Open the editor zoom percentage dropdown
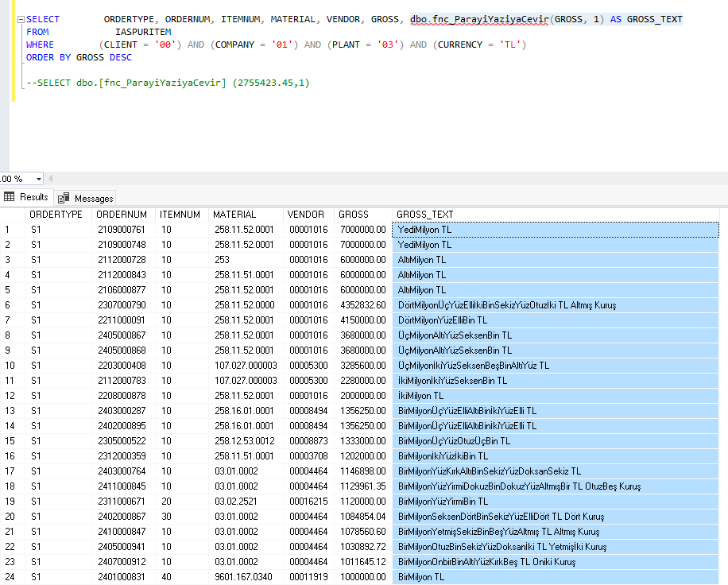Screen dimensions: 728x585 tap(39, 179)
